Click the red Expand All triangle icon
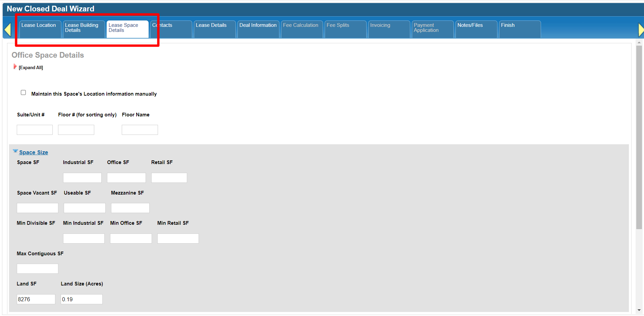This screenshot has height=316, width=644. 15,67
